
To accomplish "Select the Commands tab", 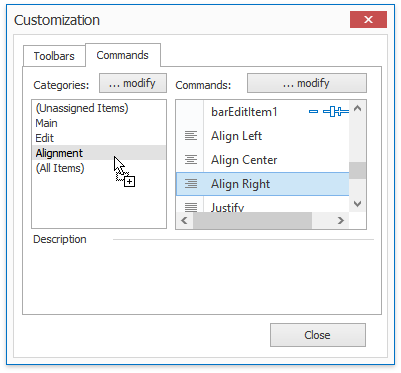I will [123, 55].
